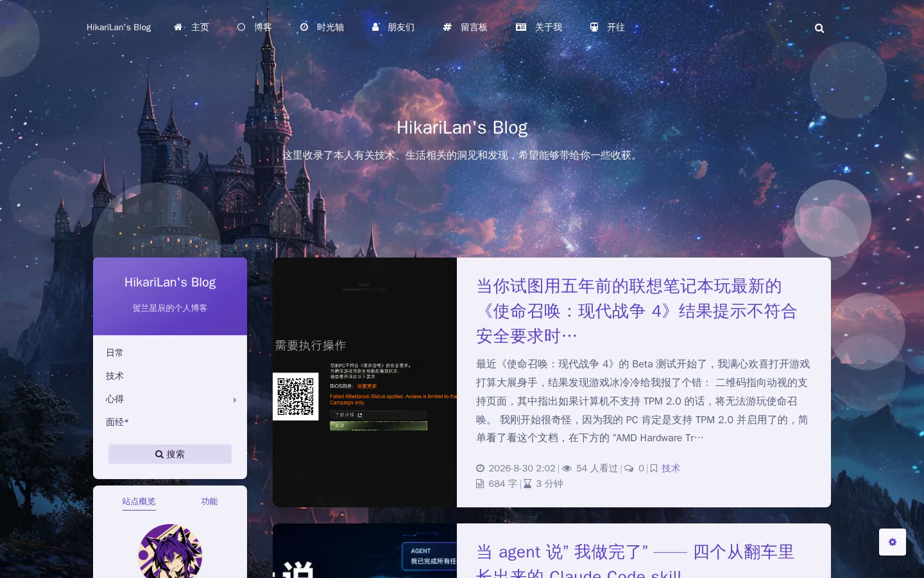Click the clock icon beside 时光轴

[304, 27]
